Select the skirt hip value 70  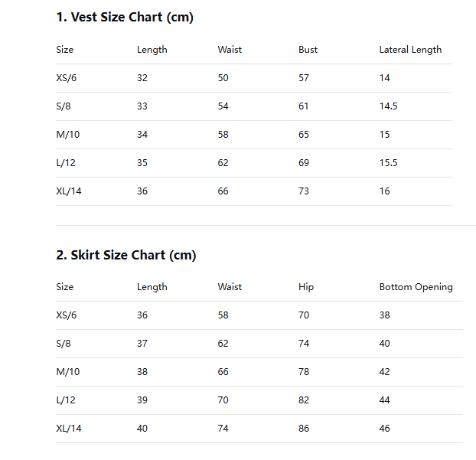pos(304,315)
